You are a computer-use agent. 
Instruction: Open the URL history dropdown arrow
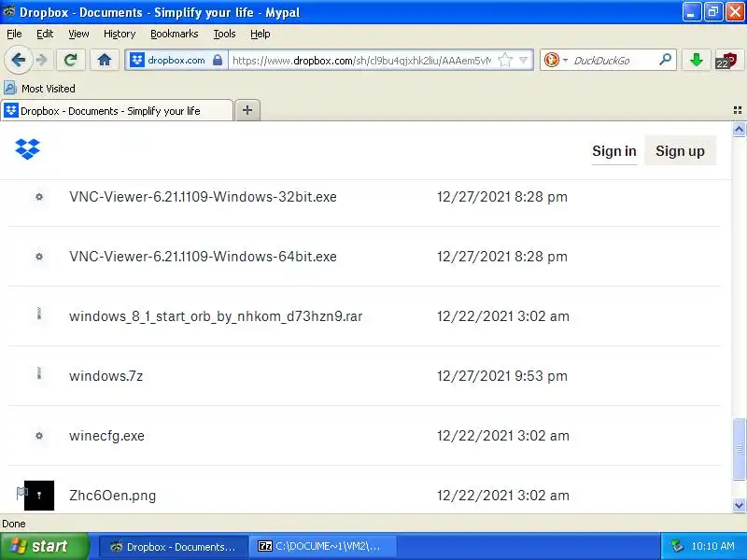[524, 60]
